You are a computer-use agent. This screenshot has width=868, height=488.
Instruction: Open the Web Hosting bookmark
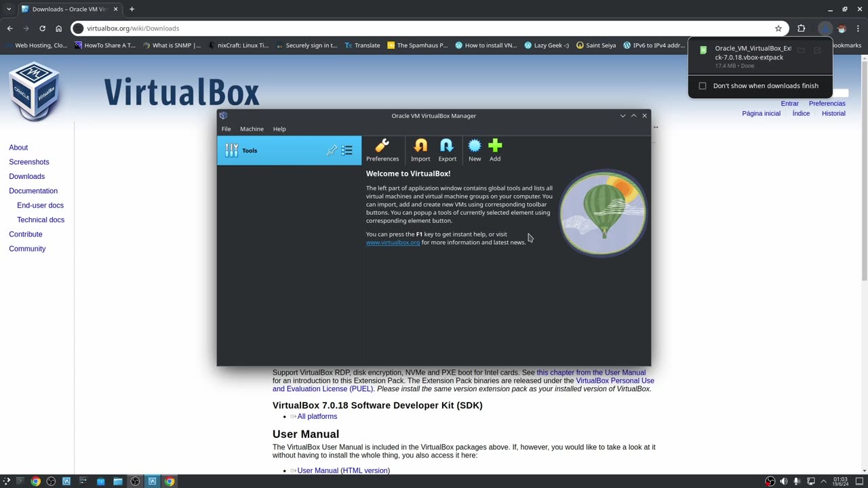(36, 45)
